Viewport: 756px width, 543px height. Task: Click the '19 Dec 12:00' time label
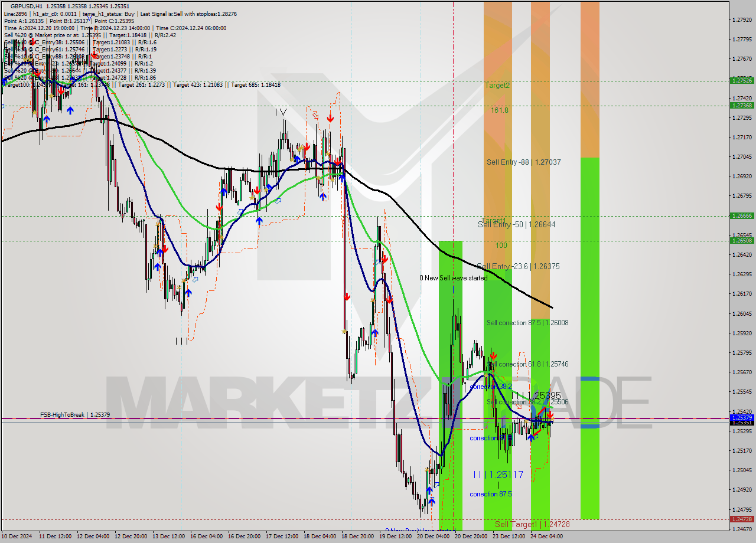[395, 537]
